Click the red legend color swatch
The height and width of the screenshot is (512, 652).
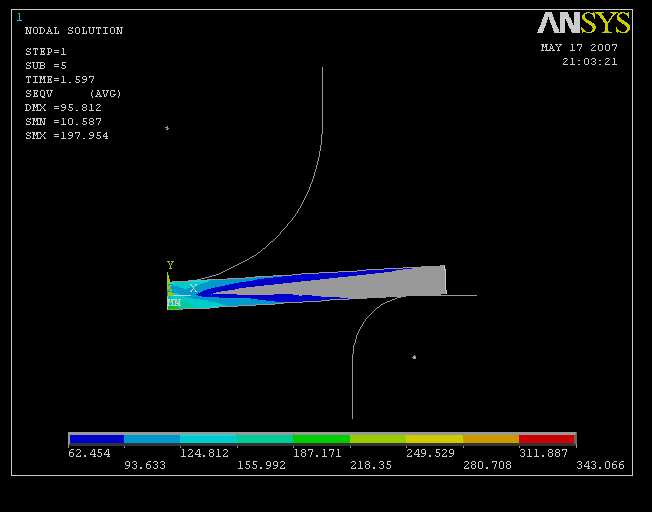(547, 439)
